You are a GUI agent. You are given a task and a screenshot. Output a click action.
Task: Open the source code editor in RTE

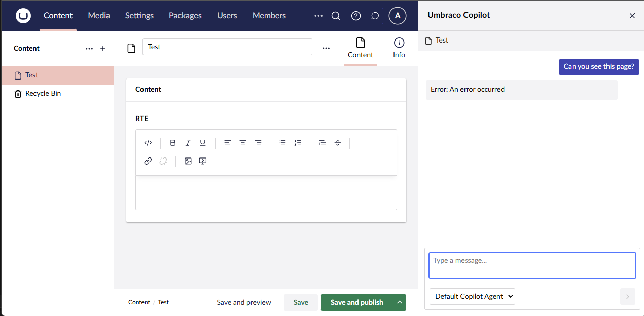pos(148,143)
